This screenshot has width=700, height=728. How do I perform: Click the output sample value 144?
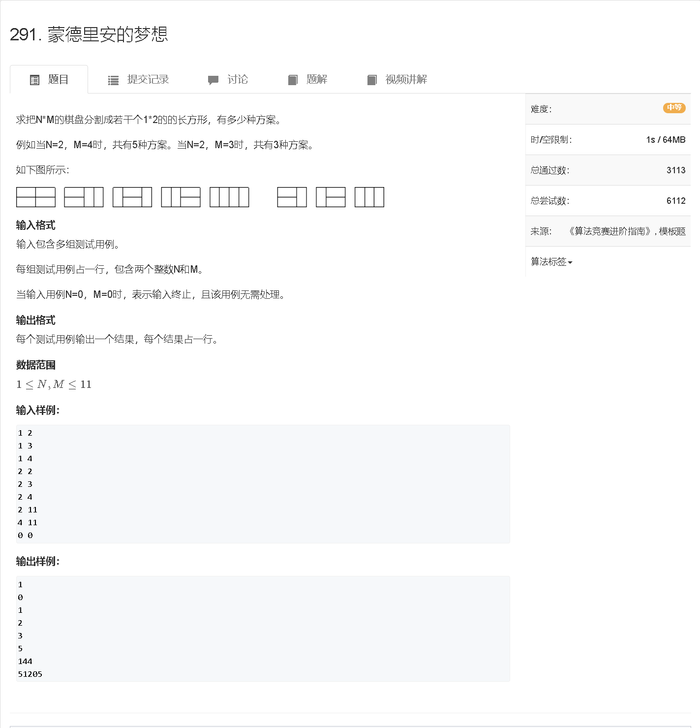click(x=25, y=662)
